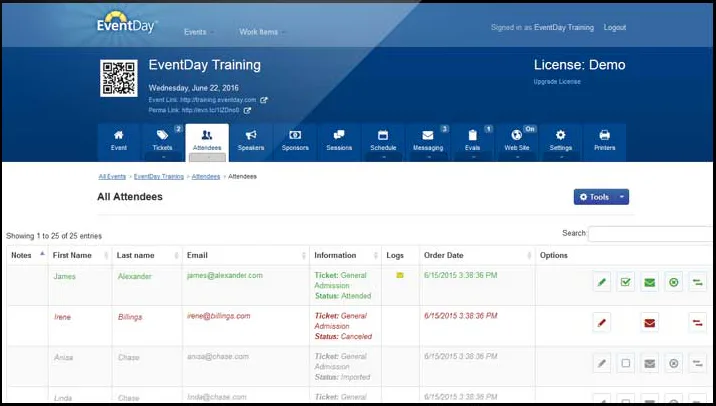Click the name James in first row
This screenshot has width=716, height=406.
coord(64,276)
